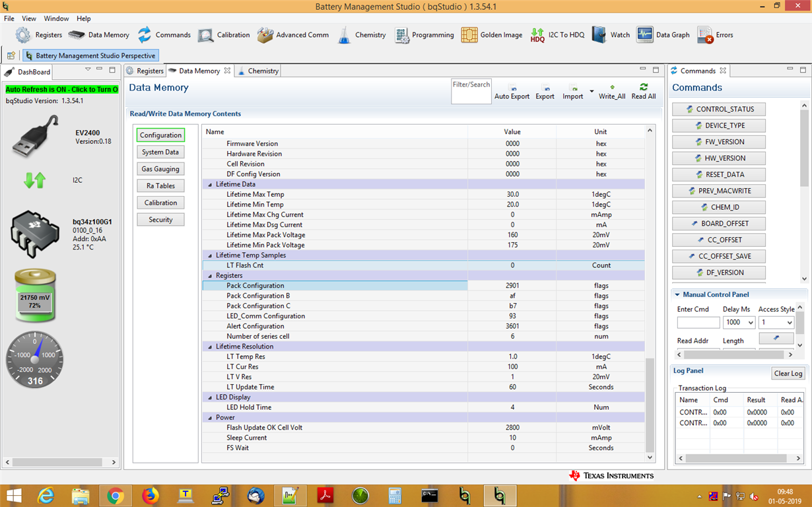Open the Registers toolbar icon
Image resolution: width=812 pixels, height=507 pixels.
pos(23,35)
